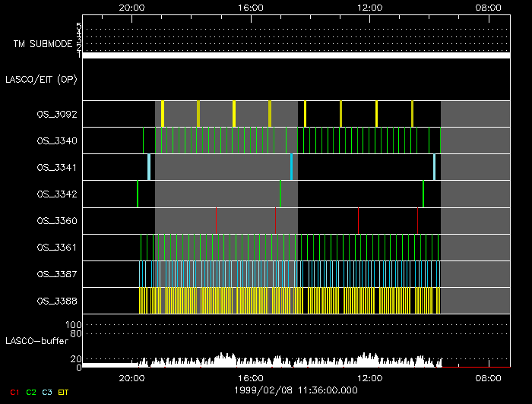Viewport: 532px width, 404px height.
Task: Click the leftmost green marker in OS_3342 row
Action: click(x=138, y=194)
